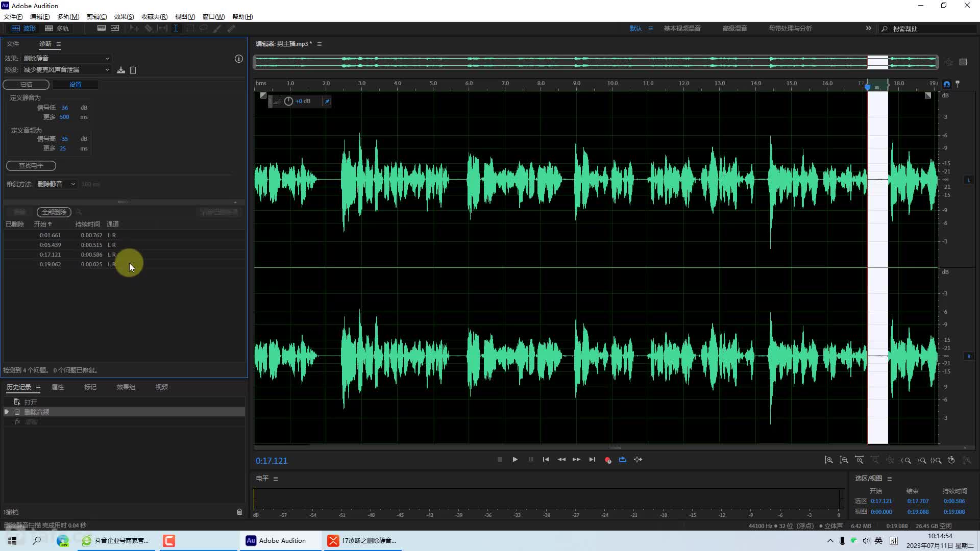Rewind playback button

pos(561,460)
